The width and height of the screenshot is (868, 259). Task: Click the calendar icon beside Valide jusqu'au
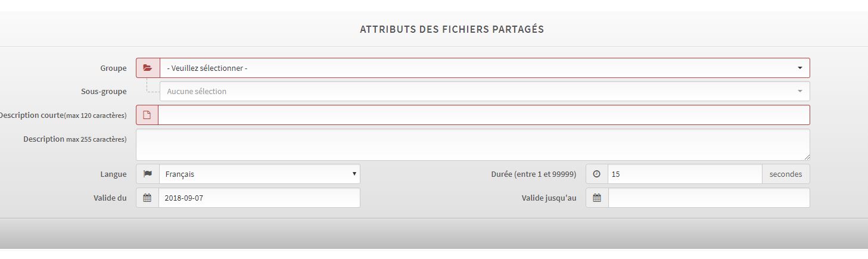click(597, 198)
